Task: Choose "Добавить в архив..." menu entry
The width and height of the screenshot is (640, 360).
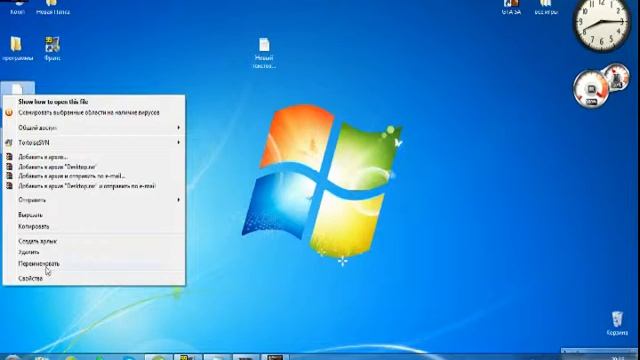Action: 94,157
